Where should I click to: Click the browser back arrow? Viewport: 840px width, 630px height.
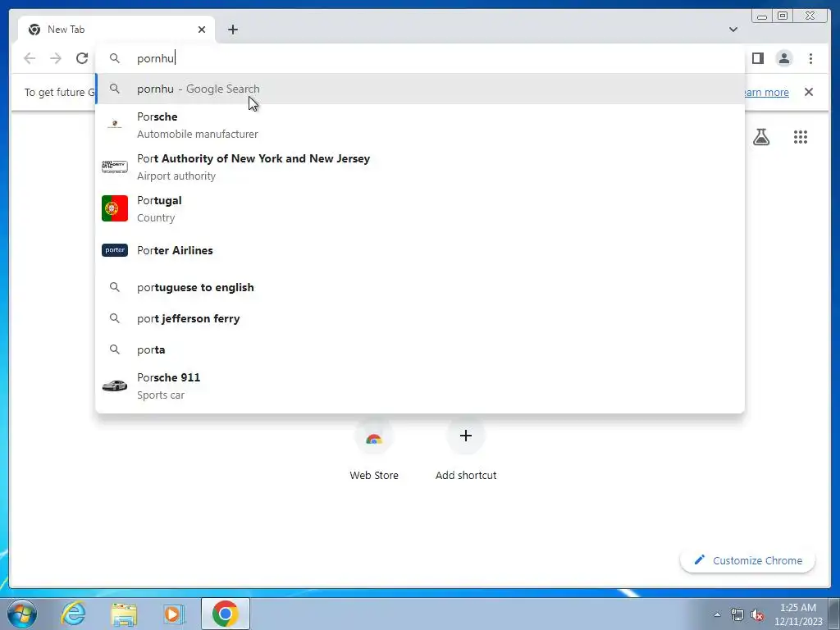30,58
